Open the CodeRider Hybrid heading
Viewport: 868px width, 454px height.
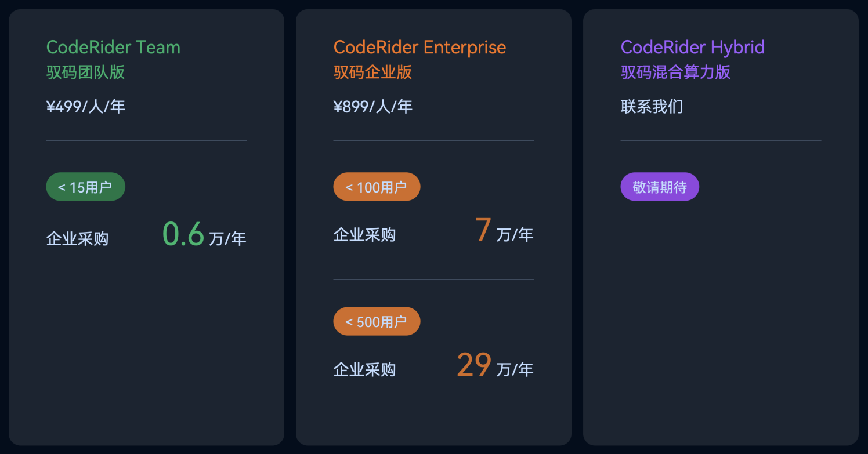[x=692, y=47]
